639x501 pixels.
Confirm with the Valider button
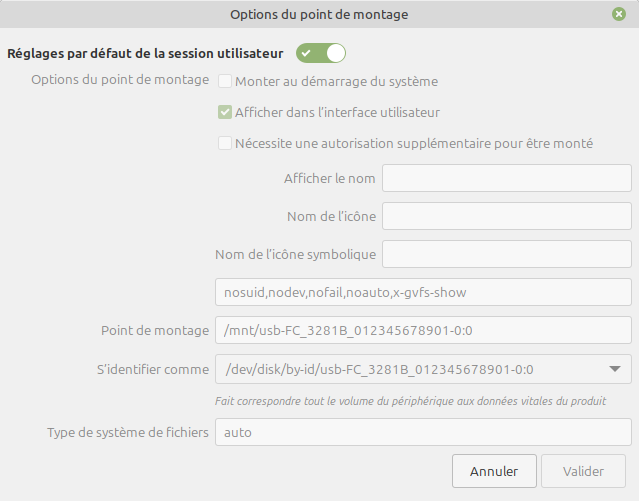tap(583, 471)
